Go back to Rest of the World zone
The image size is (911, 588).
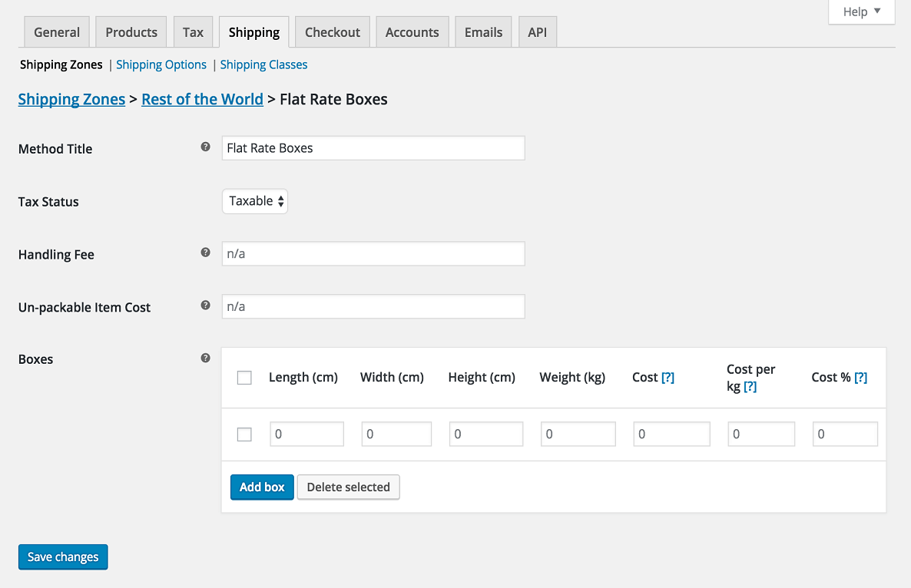click(x=202, y=99)
